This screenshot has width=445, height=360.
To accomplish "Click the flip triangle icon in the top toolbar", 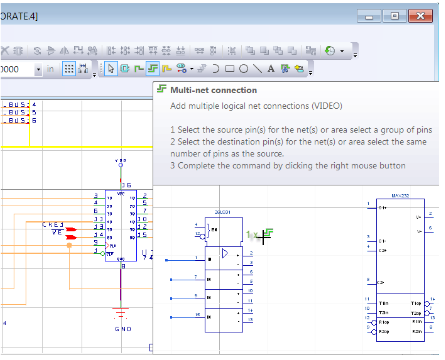I will pyautogui.click(x=51, y=51).
